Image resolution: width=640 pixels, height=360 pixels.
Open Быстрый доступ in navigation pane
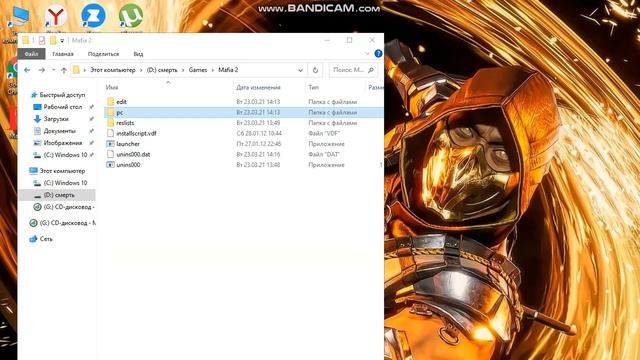62,95
